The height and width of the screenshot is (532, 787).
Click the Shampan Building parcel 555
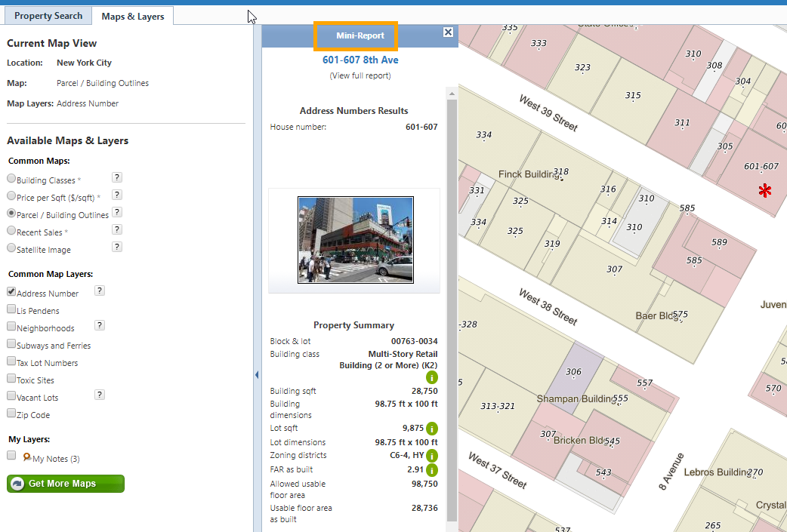pyautogui.click(x=620, y=398)
